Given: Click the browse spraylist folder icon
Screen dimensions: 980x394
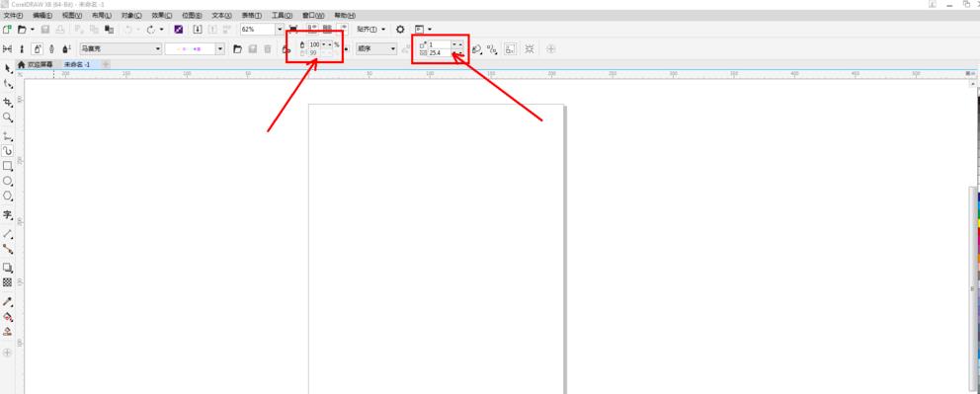Looking at the screenshot, I should tap(237, 48).
